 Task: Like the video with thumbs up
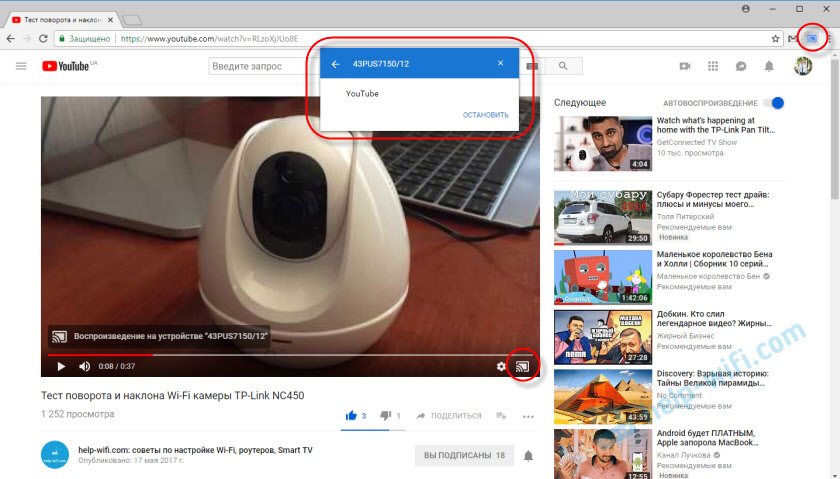pos(351,415)
